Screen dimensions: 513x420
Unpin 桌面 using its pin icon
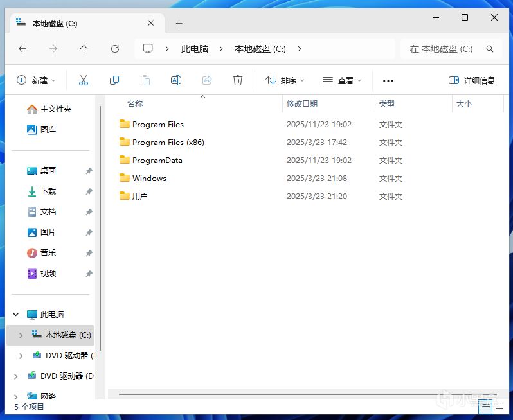coord(89,171)
